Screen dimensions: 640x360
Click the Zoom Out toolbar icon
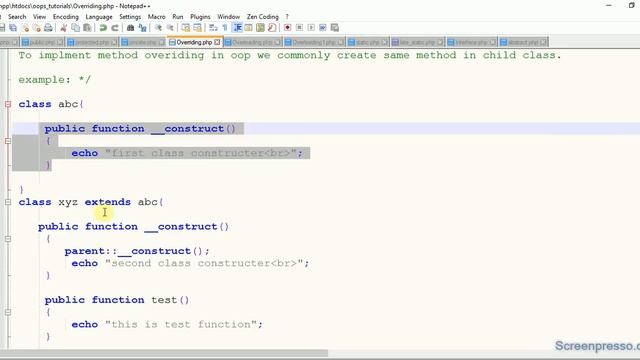170,28
